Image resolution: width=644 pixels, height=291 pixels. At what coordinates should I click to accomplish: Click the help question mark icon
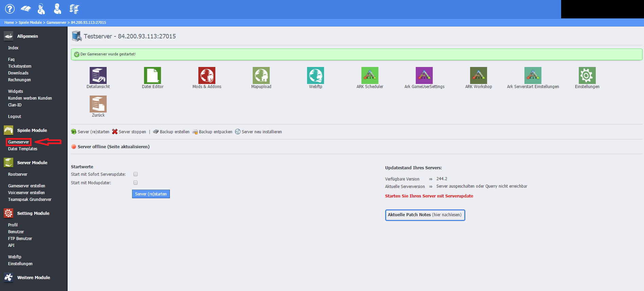(x=10, y=9)
